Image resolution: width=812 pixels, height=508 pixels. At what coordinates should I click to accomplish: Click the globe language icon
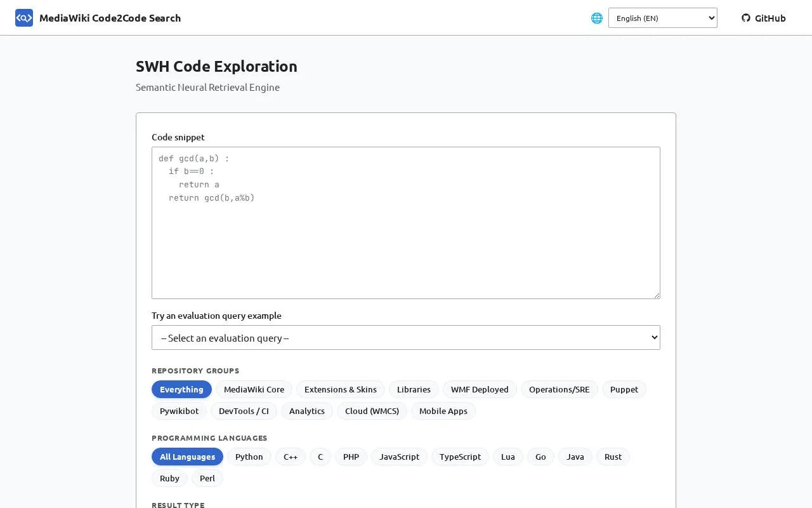click(597, 18)
